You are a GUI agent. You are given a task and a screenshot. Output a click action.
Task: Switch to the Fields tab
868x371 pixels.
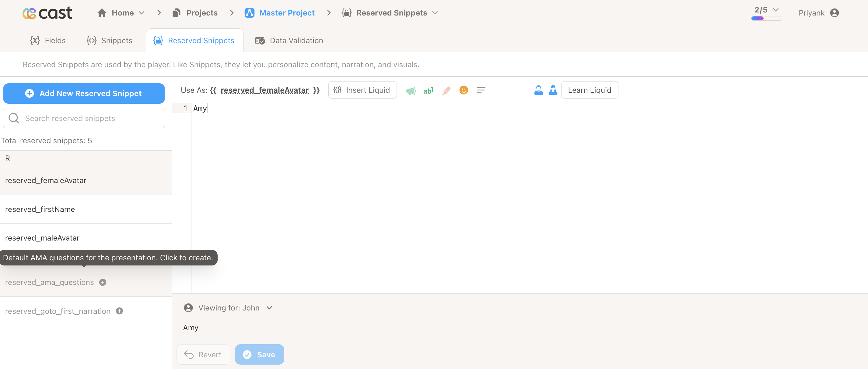tap(48, 40)
